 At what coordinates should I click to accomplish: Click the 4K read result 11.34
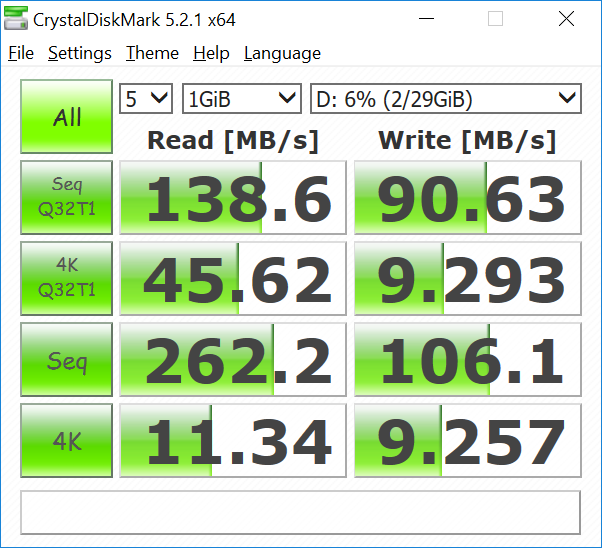pyautogui.click(x=233, y=440)
